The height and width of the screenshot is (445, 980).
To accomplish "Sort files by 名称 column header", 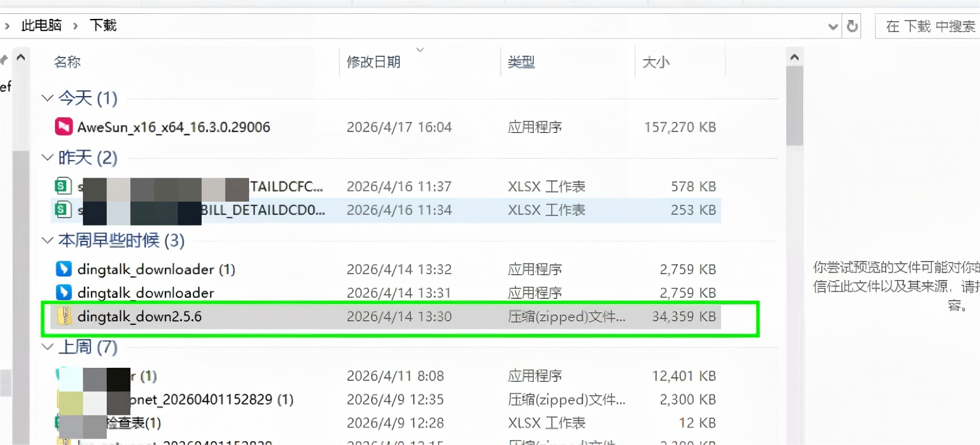I will 67,62.
